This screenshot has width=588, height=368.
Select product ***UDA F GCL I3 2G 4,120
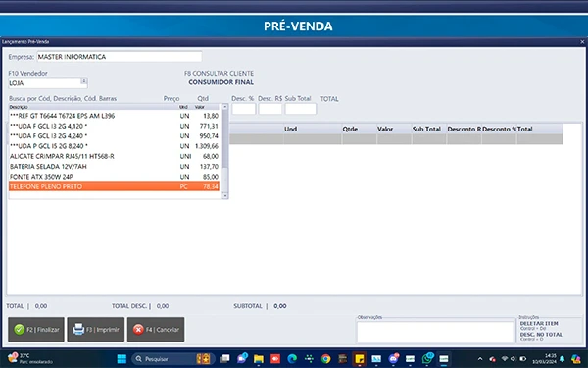click(114, 126)
